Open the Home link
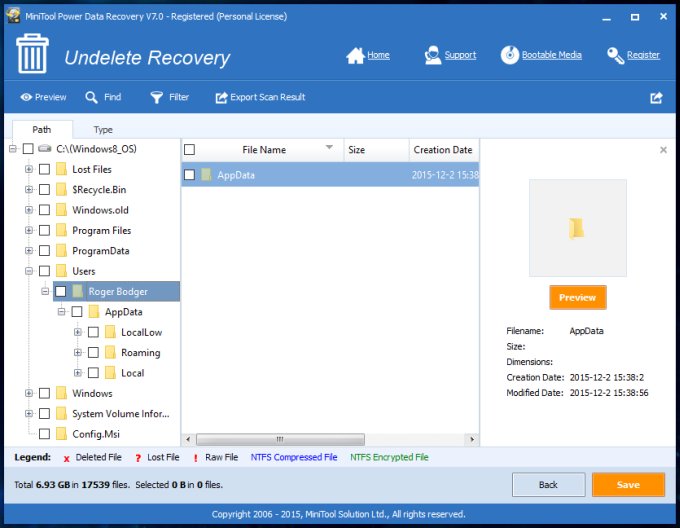 378,55
